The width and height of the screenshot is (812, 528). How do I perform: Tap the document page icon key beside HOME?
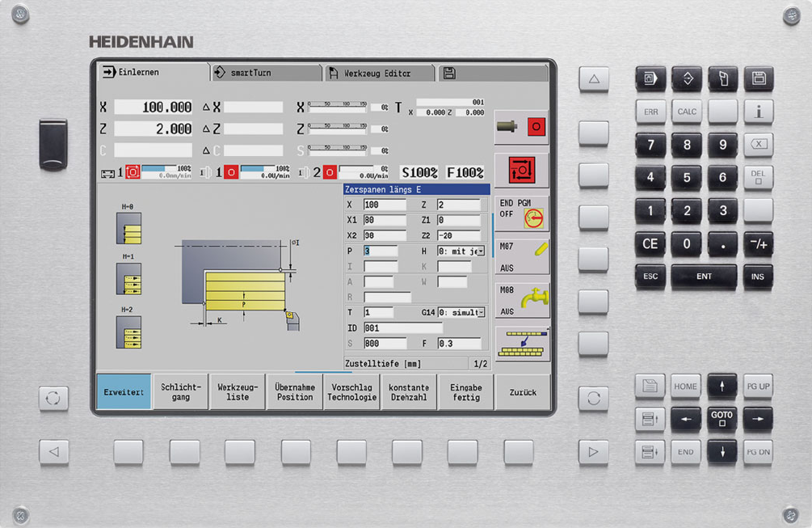(650, 386)
